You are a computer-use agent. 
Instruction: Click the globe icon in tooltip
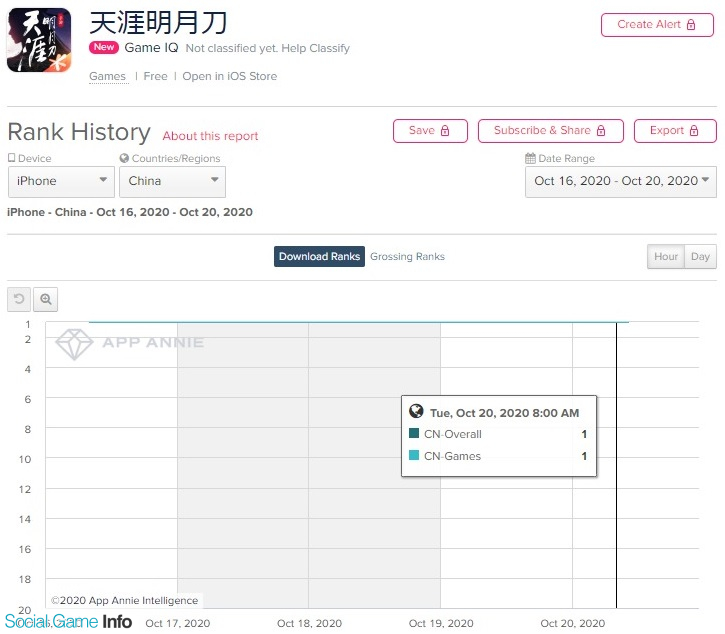(x=416, y=411)
